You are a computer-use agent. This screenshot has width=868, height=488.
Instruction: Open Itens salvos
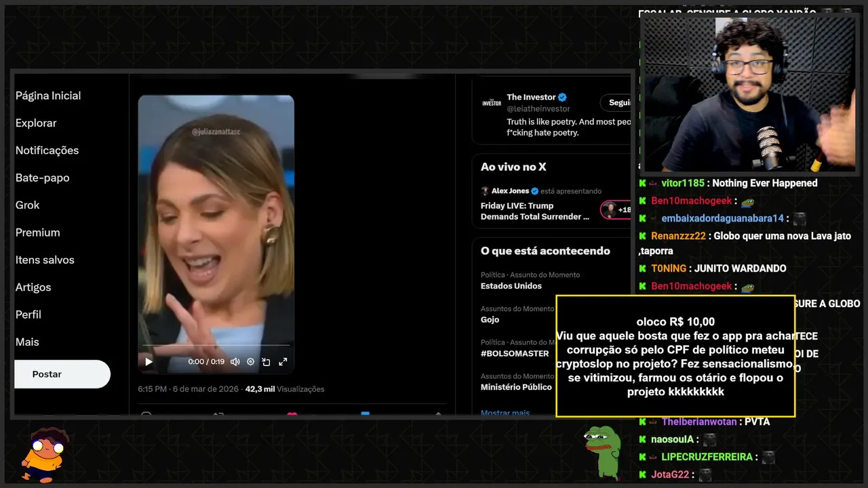coord(45,260)
